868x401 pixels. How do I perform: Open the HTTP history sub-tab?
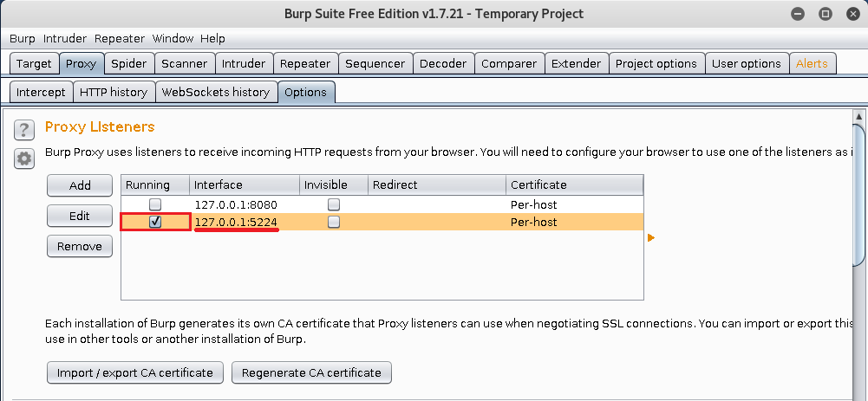tap(114, 93)
